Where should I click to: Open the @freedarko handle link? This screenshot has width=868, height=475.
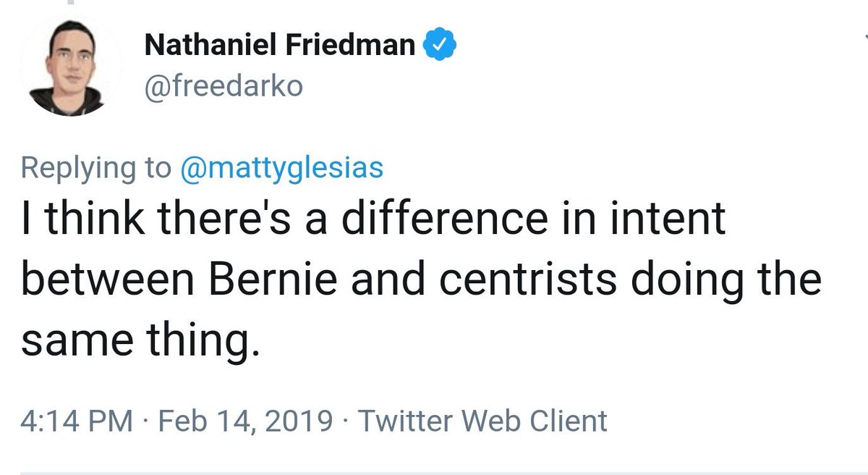click(x=224, y=87)
